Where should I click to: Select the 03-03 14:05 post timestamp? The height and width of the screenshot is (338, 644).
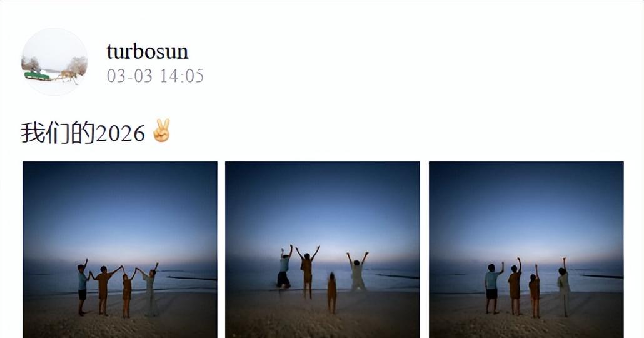tap(155, 76)
